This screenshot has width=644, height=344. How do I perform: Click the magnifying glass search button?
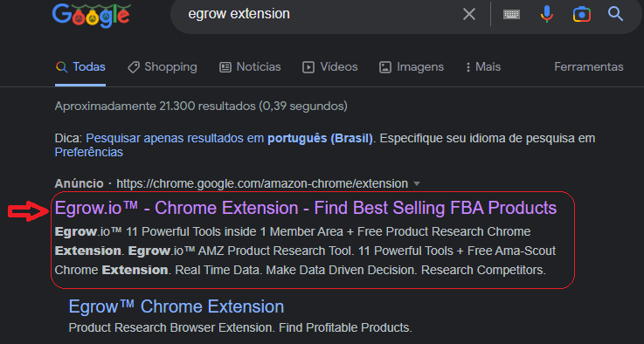click(x=615, y=14)
